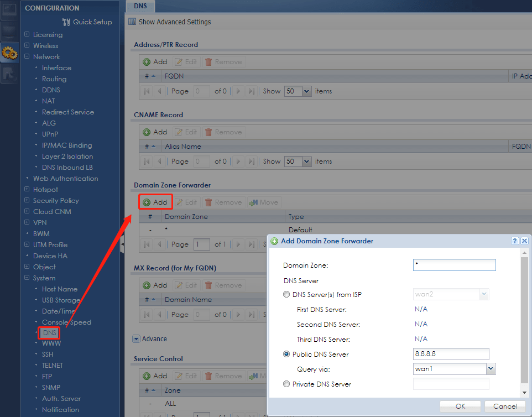Click Edit in Domain Zone Forwarder toolbar

click(x=186, y=202)
